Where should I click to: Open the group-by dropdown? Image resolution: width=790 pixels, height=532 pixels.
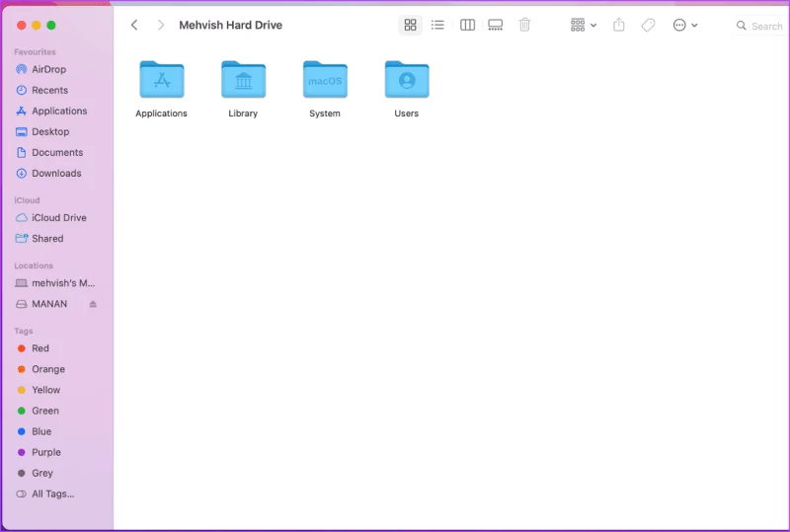584,26
